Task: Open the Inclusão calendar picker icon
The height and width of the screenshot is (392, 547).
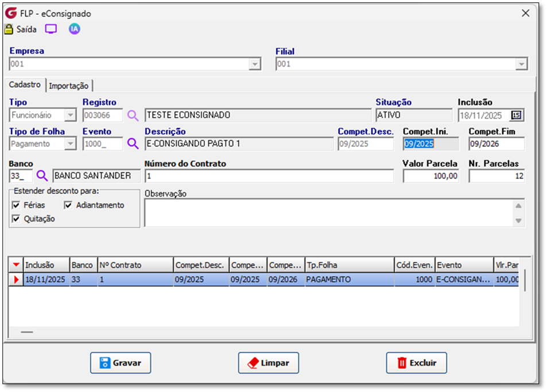Action: pos(517,115)
